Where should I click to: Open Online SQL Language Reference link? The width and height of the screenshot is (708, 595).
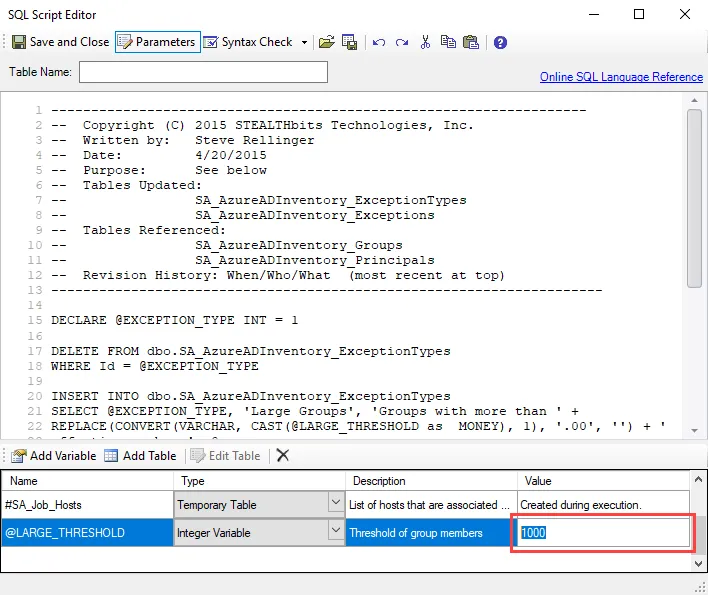[x=621, y=77]
